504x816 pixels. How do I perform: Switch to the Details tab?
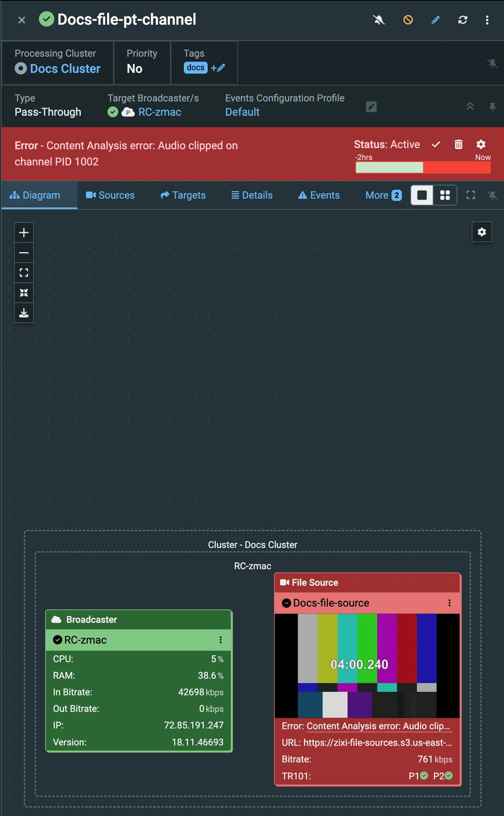click(252, 195)
